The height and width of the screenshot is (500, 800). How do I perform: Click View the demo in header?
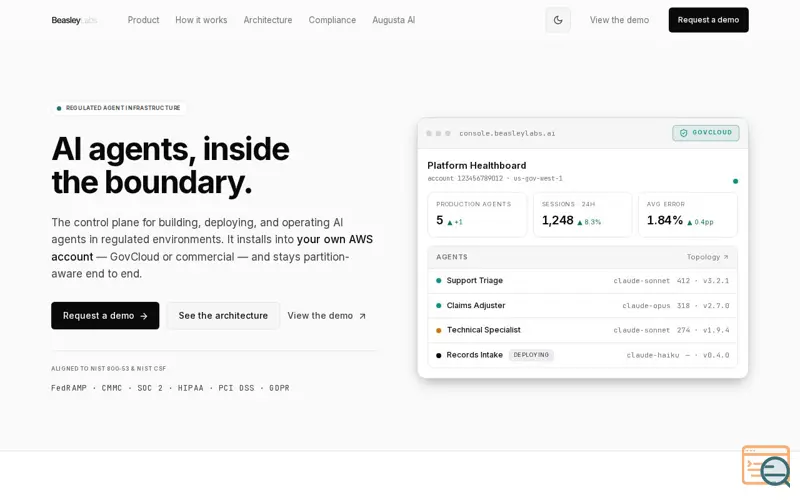(x=619, y=20)
